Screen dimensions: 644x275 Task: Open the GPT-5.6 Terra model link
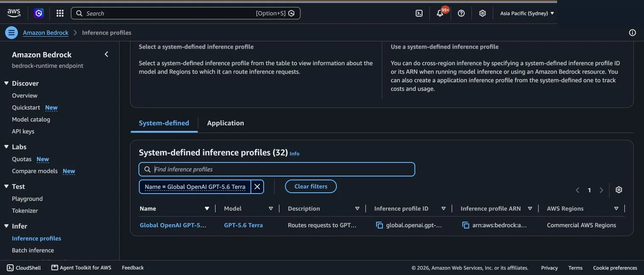243,225
